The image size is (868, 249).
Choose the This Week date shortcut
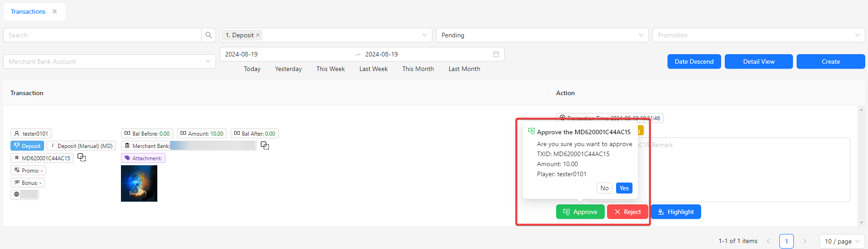click(x=331, y=69)
